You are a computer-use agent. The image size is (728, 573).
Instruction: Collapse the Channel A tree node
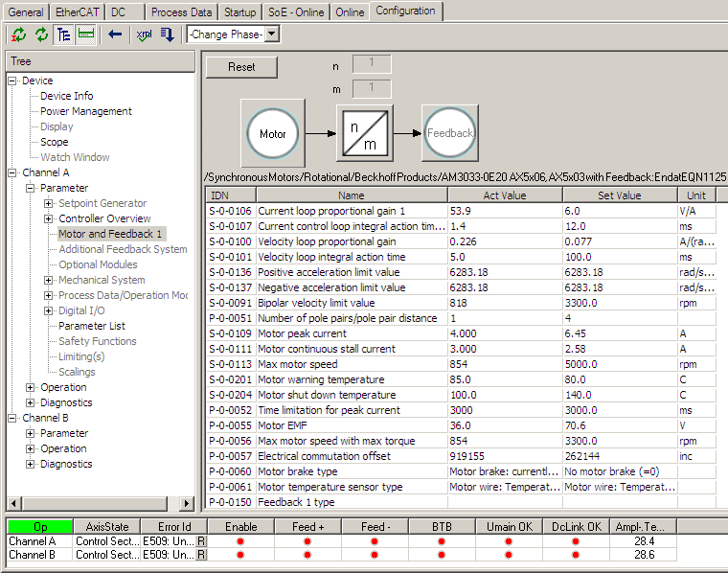pyautogui.click(x=12, y=172)
